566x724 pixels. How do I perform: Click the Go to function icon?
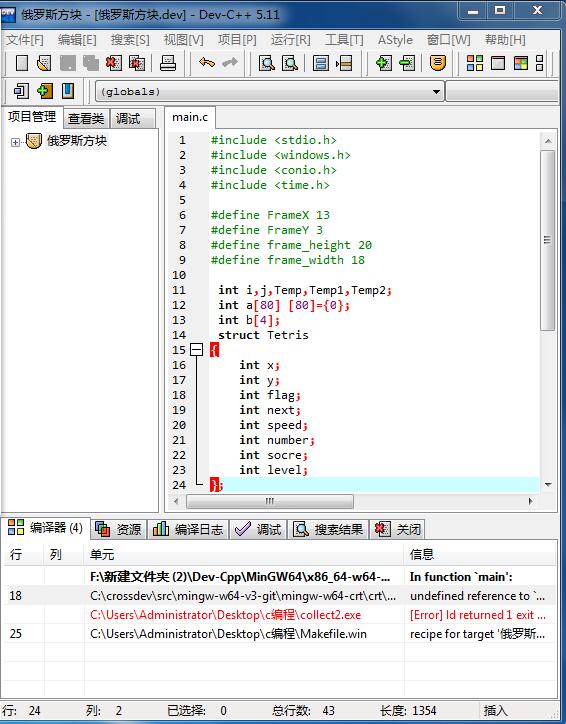pyautogui.click(x=321, y=63)
